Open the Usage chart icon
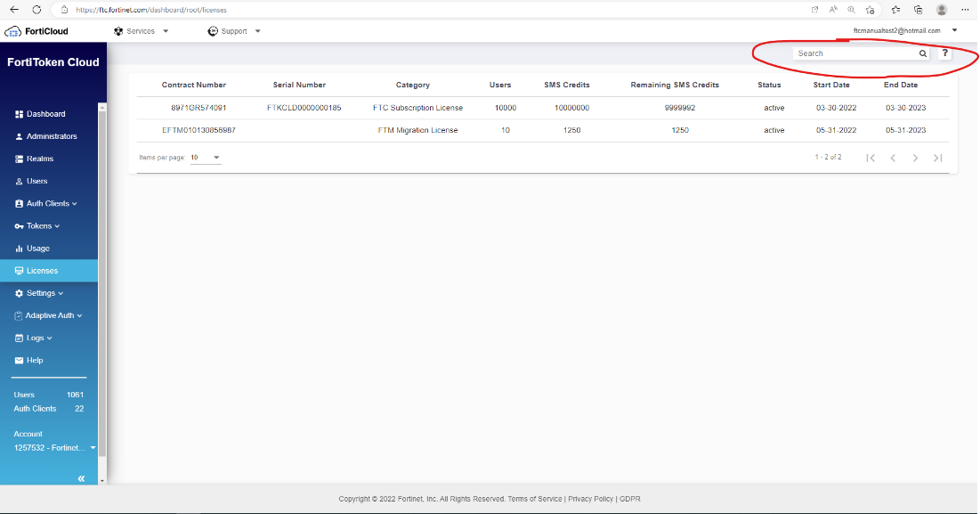 (x=18, y=248)
